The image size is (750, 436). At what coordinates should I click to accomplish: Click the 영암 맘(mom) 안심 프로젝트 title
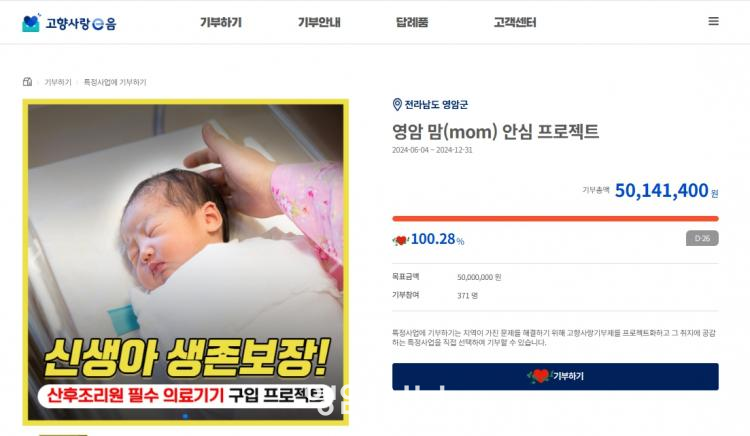pos(495,131)
